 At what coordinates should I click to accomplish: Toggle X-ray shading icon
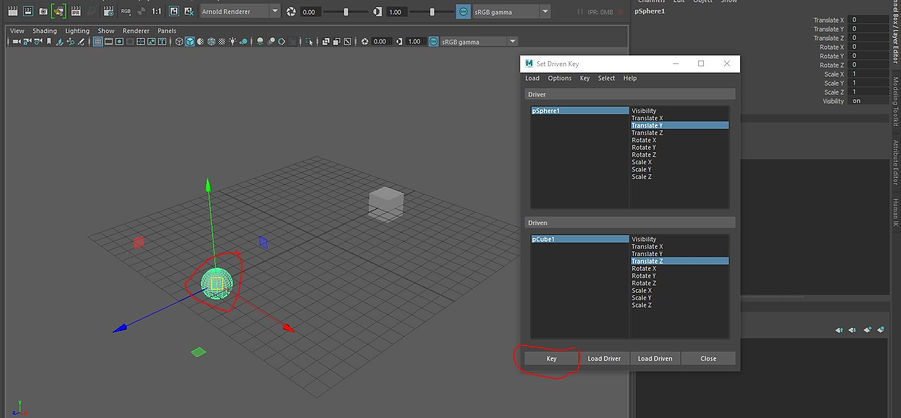pos(326,41)
